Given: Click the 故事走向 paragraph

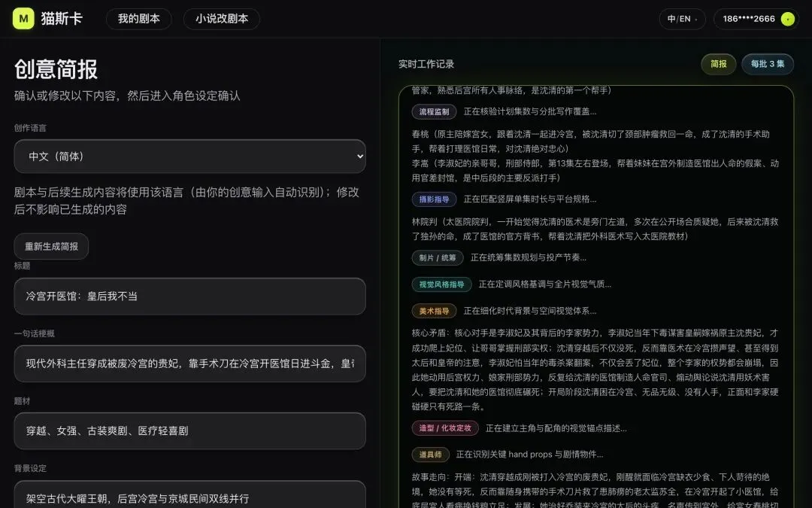Looking at the screenshot, I should (595, 490).
